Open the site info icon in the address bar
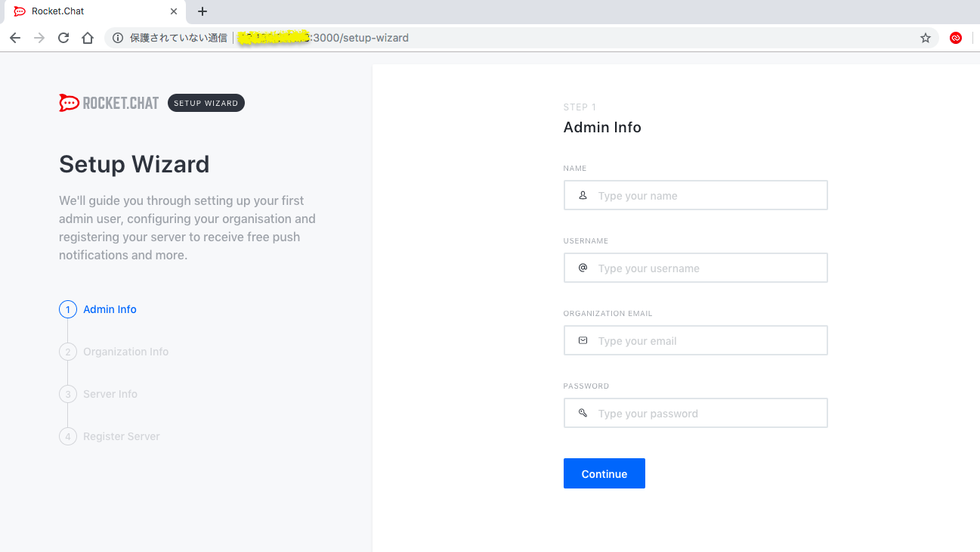This screenshot has height=552, width=980. (118, 38)
